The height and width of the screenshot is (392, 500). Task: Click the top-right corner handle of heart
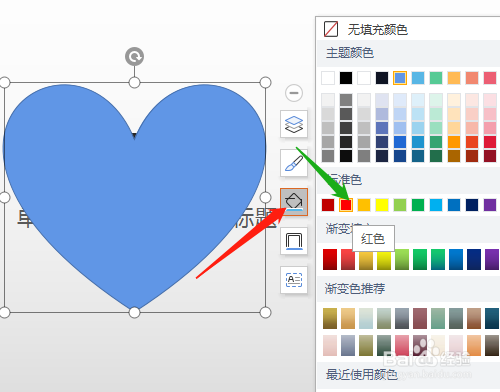[265, 82]
